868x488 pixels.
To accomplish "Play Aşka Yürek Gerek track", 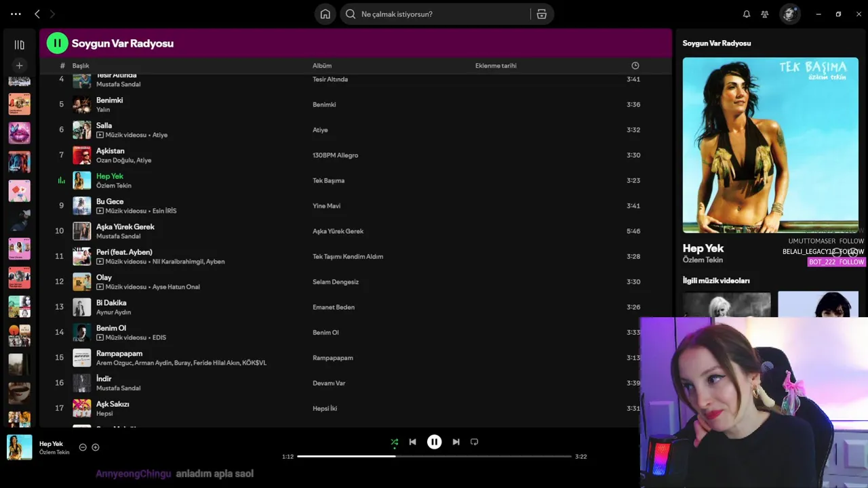I will point(125,227).
